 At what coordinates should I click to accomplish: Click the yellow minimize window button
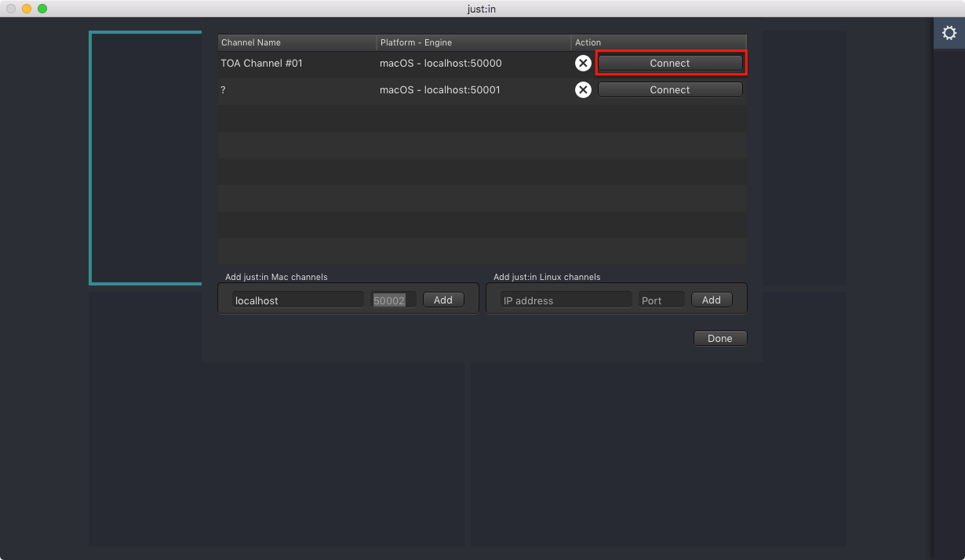pos(27,9)
